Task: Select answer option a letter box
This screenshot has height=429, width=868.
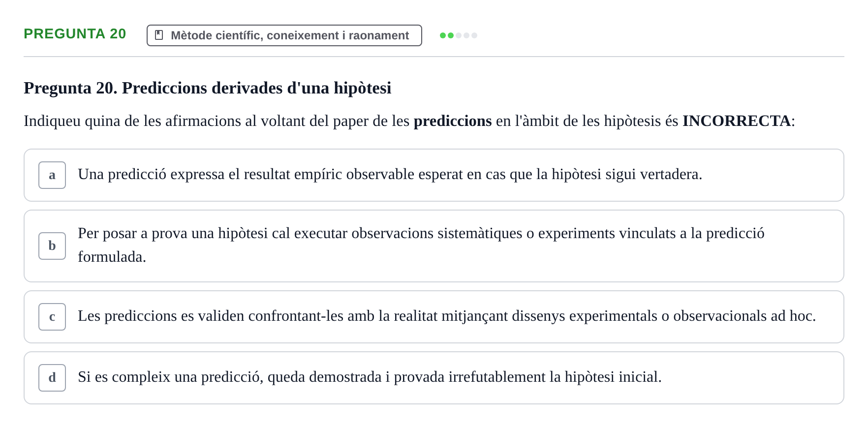Action: coord(52,175)
